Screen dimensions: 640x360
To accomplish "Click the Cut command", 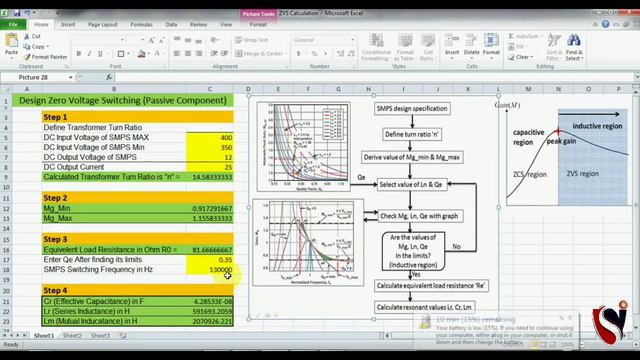I will click(x=32, y=36).
